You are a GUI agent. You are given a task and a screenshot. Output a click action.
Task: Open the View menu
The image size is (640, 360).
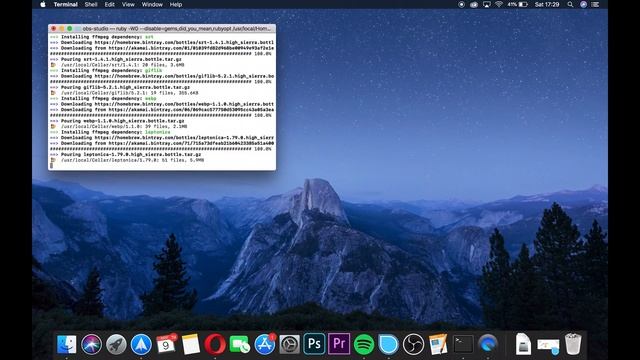click(x=128, y=4)
